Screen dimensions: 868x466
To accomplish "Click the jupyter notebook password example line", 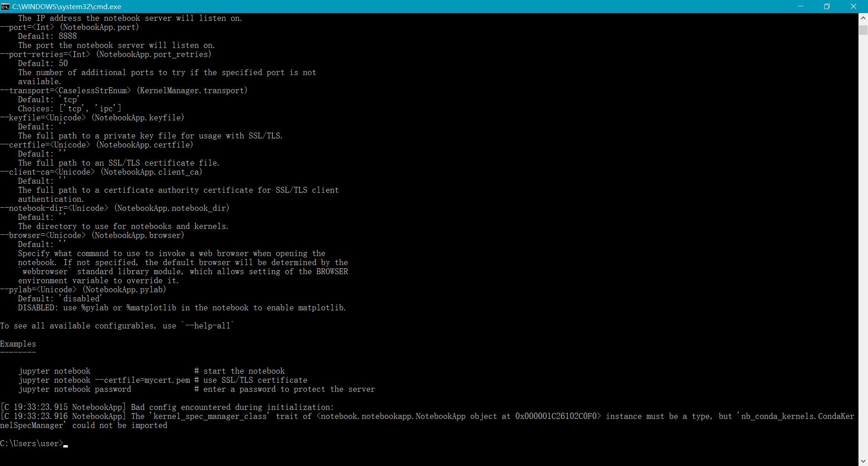I will coord(75,389).
